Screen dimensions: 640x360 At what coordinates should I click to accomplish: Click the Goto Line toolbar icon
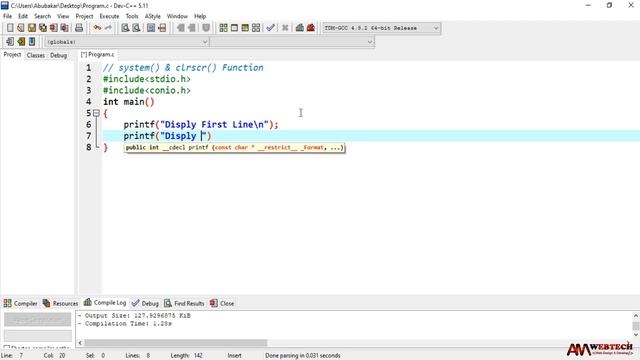[162, 28]
